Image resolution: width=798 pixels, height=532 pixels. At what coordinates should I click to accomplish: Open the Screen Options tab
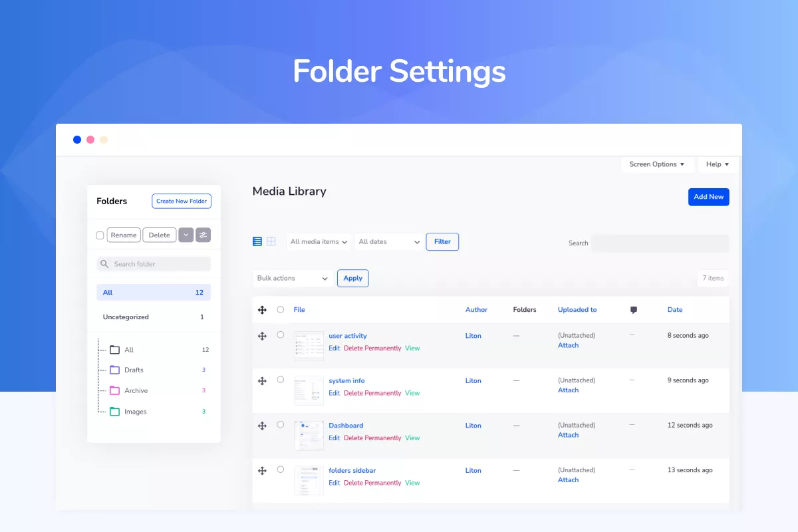point(656,164)
